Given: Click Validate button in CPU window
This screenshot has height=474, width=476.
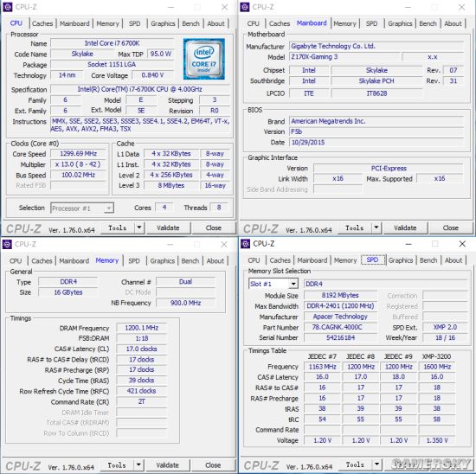Looking at the screenshot, I should pyautogui.click(x=168, y=227).
